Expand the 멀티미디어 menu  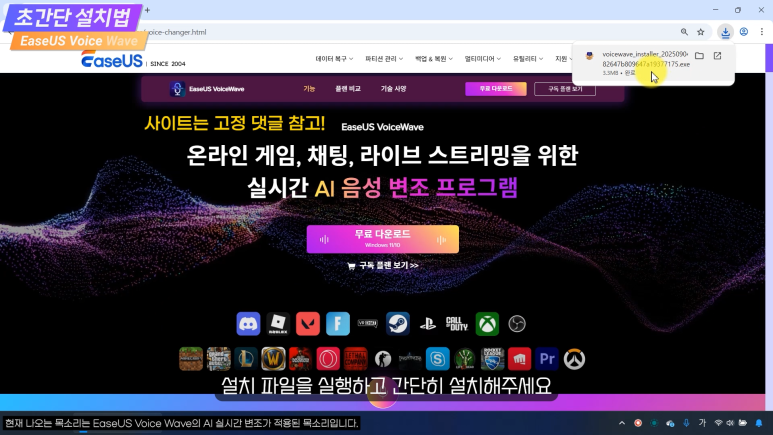483,59
